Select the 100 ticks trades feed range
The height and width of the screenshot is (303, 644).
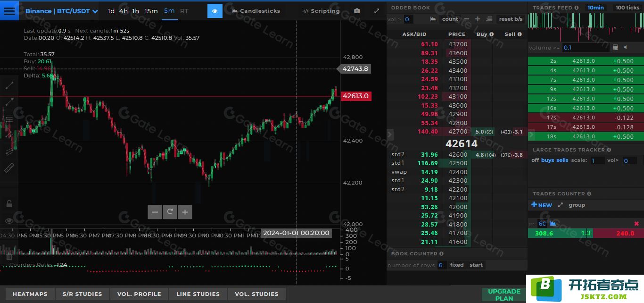click(627, 8)
